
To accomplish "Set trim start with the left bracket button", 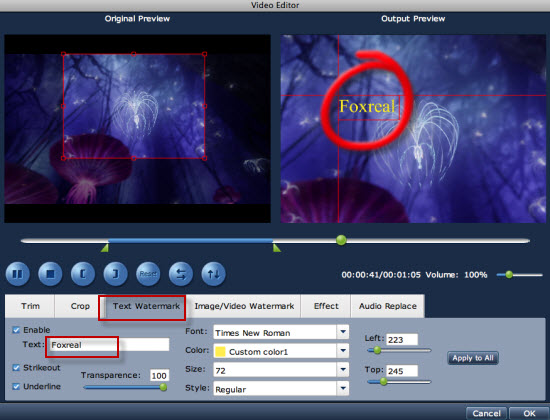I will click(83, 274).
